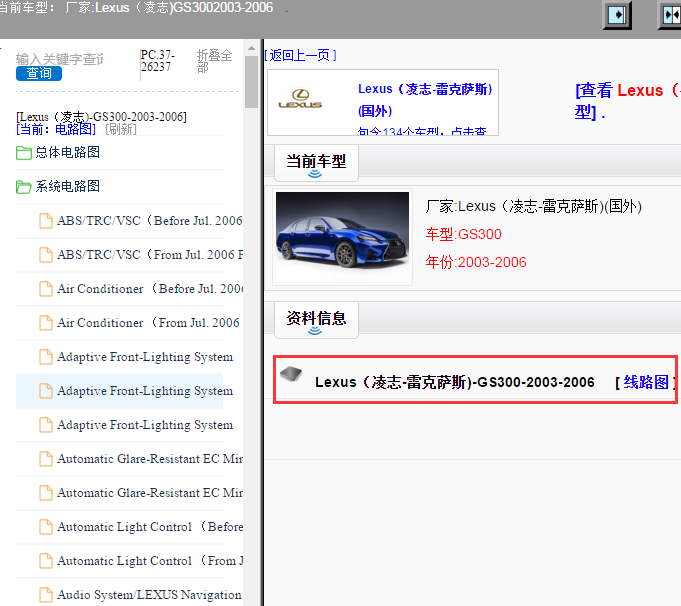
Task: Click document icon for Automatic Light Control Before
Action: 46,527
